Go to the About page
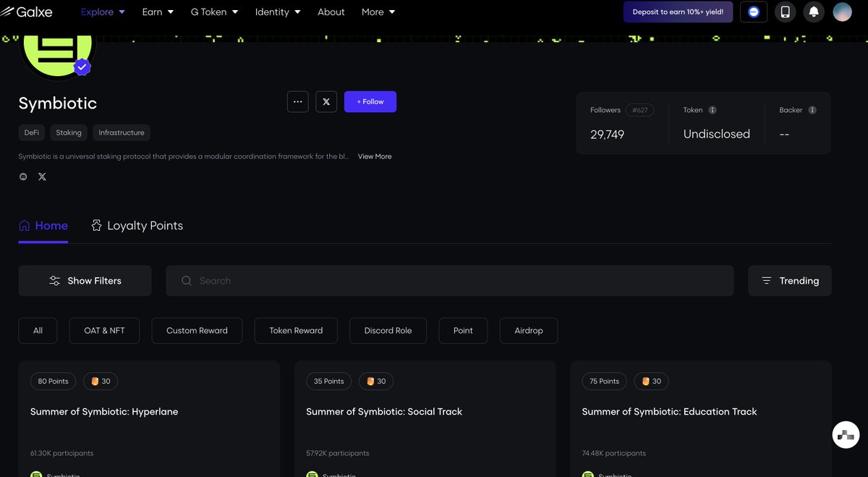The height and width of the screenshot is (477, 868). (x=331, y=12)
